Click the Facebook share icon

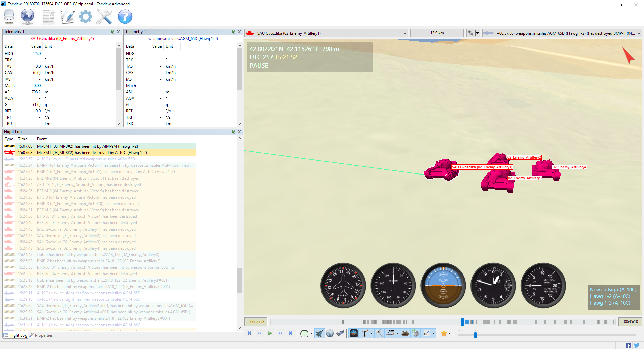628,345
